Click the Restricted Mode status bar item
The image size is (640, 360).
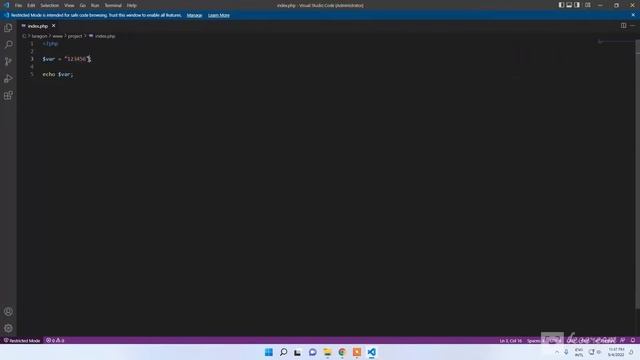point(22,340)
